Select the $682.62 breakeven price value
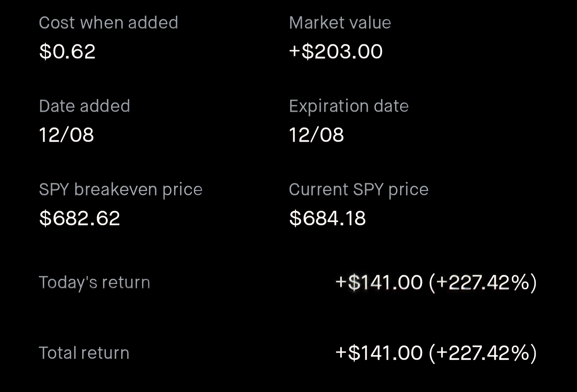This screenshot has width=577, height=392. point(80,218)
